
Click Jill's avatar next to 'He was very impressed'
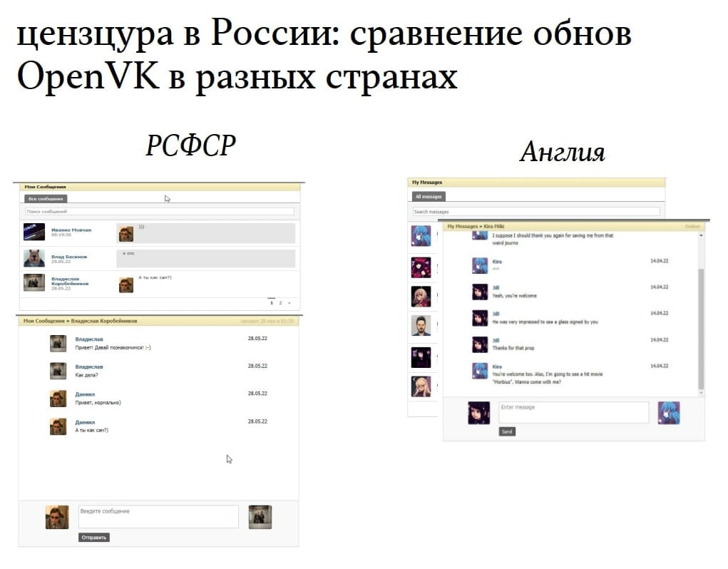click(x=480, y=319)
